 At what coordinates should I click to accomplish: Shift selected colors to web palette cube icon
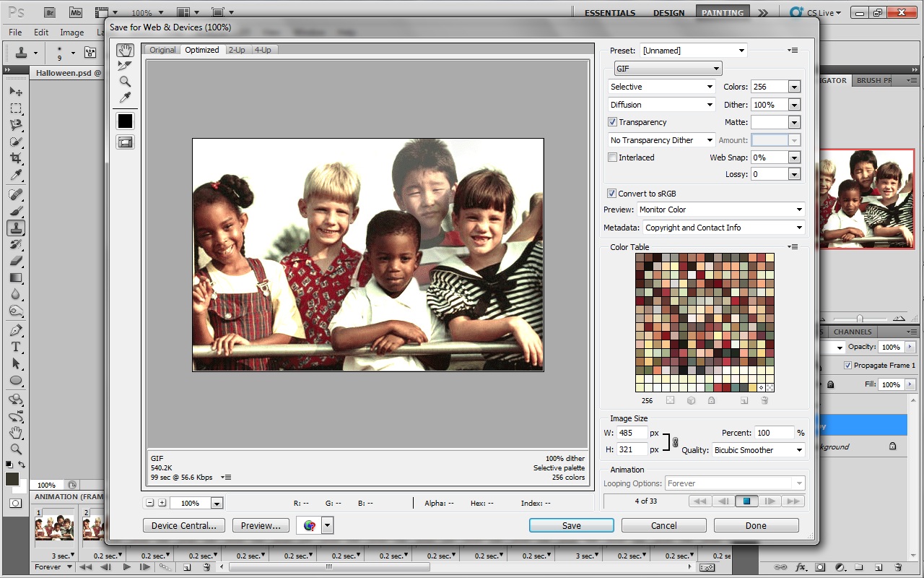tap(691, 400)
